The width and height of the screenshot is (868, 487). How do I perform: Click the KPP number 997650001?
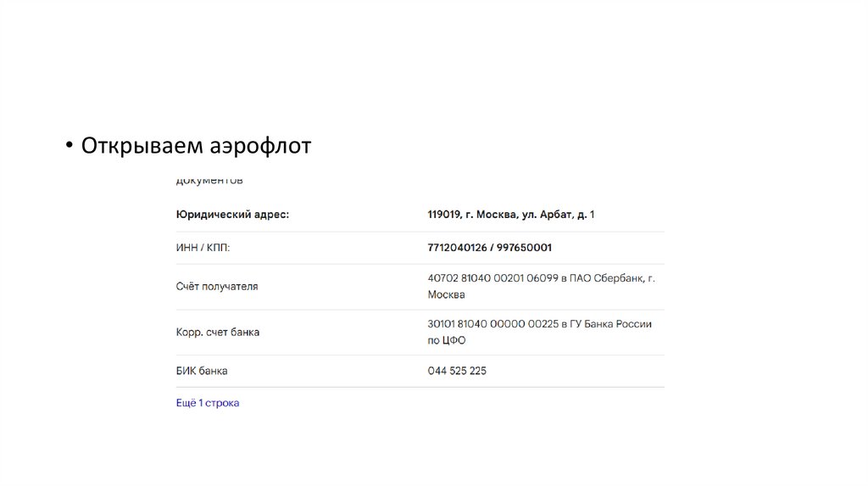click(525, 247)
